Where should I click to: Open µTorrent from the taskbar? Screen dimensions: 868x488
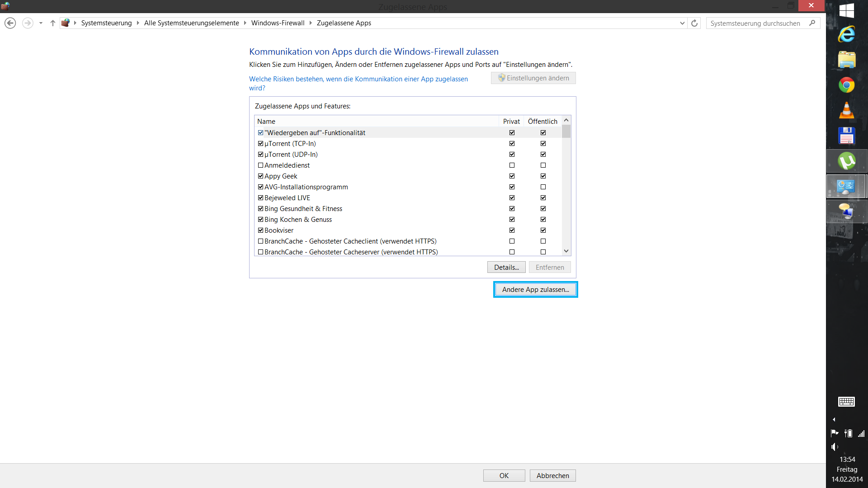[x=846, y=161]
